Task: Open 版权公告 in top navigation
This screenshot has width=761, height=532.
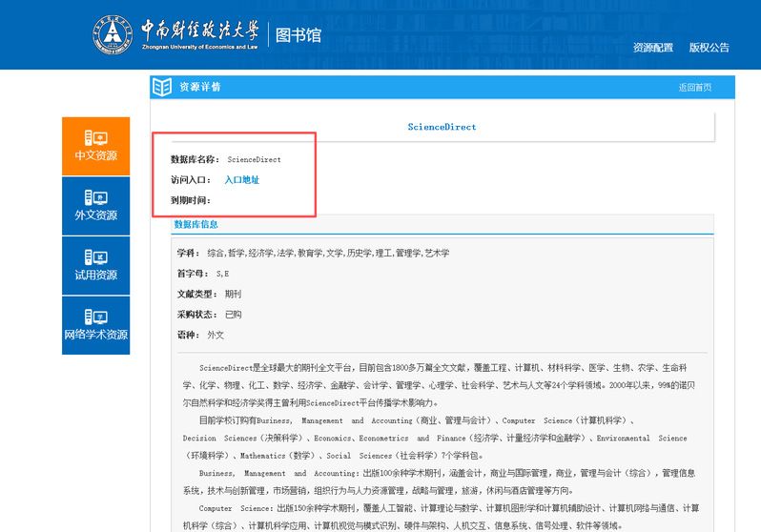Action: (709, 48)
